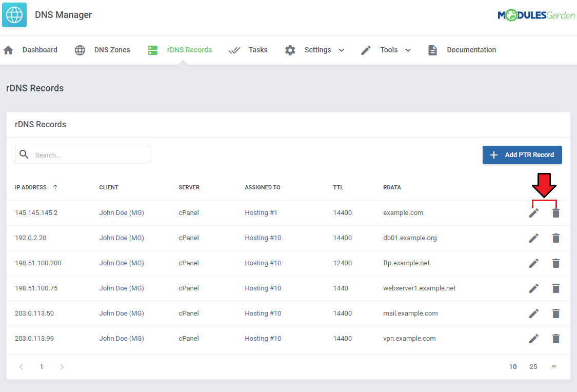This screenshot has height=392, width=577.
Task: Edit the 198.51.100.75 record
Action: click(x=534, y=288)
